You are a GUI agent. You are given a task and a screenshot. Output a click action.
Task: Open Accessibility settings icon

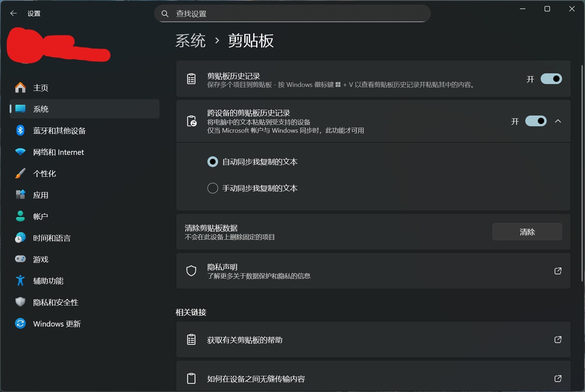[20, 281]
